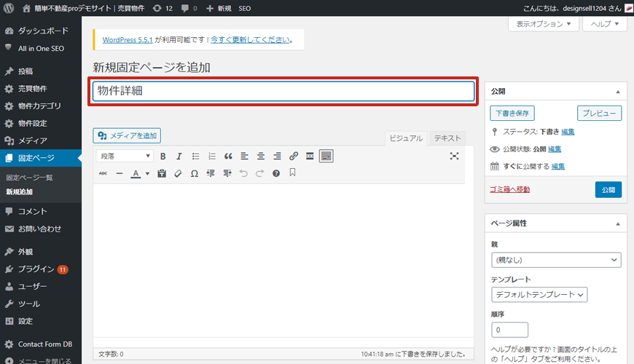Switch to the テキスト editor tab
The height and width of the screenshot is (364, 634).
click(x=447, y=138)
